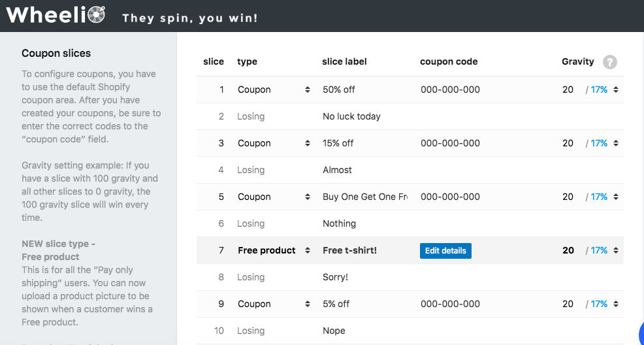Adjust gravity stepper on slice 3
Screen dimensions: 644x345
click(x=615, y=143)
